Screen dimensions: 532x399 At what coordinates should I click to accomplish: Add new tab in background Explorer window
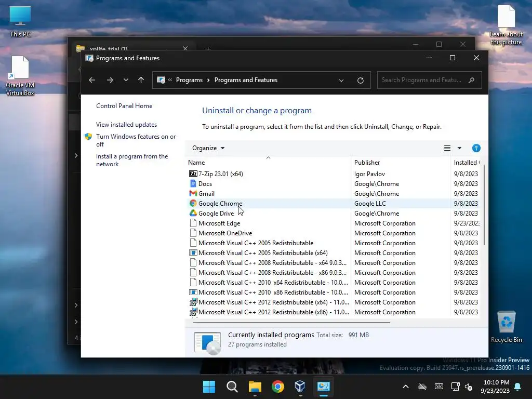[208, 48]
